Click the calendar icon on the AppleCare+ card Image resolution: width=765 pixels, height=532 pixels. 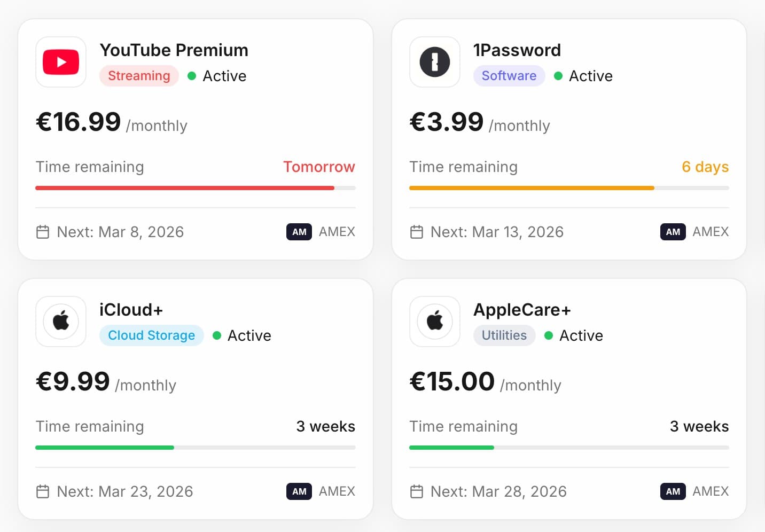click(417, 491)
